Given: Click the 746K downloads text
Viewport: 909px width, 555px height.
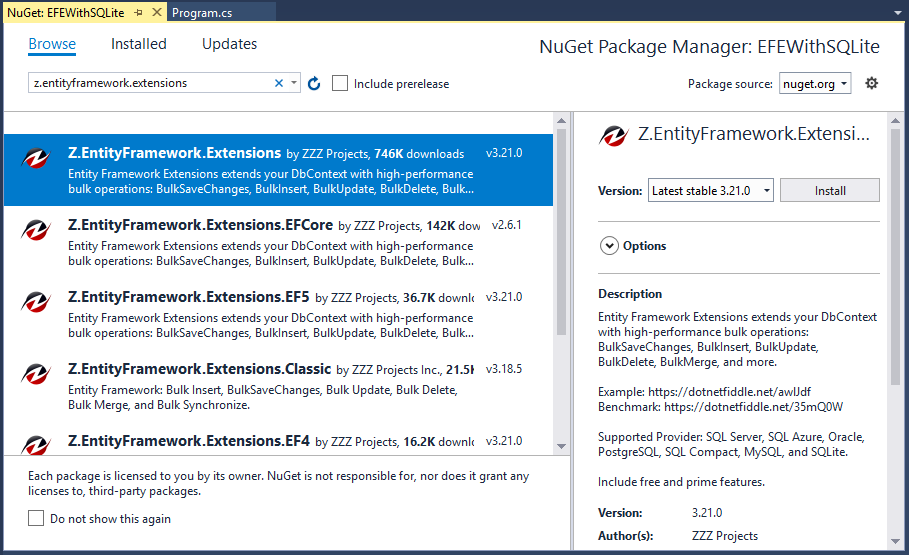Looking at the screenshot, I should 419,154.
